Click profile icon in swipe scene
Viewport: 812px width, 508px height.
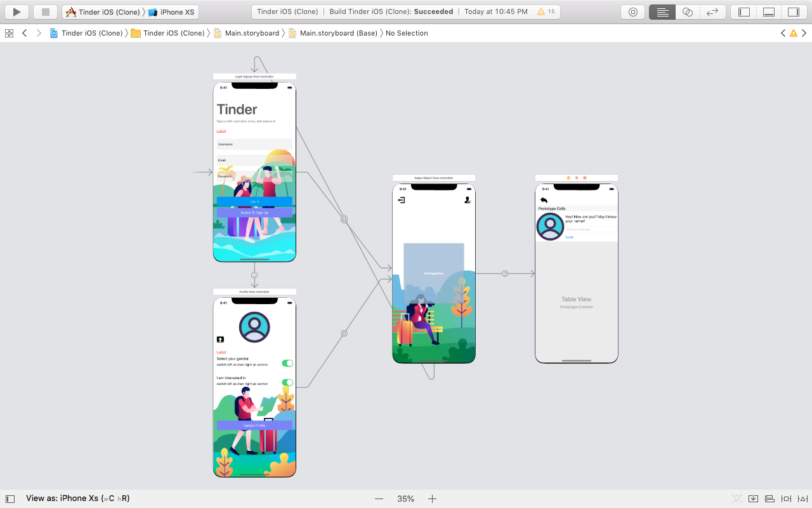click(468, 200)
